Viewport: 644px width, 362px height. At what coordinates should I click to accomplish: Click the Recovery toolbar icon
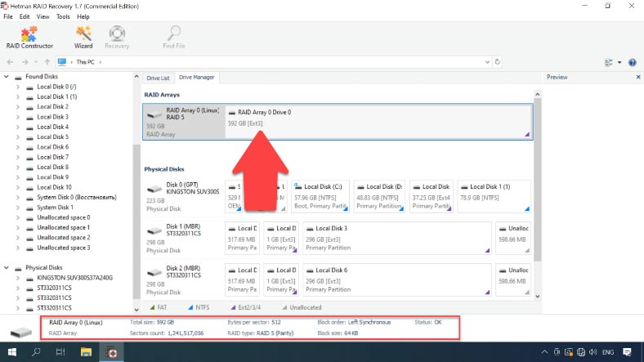coord(117,38)
